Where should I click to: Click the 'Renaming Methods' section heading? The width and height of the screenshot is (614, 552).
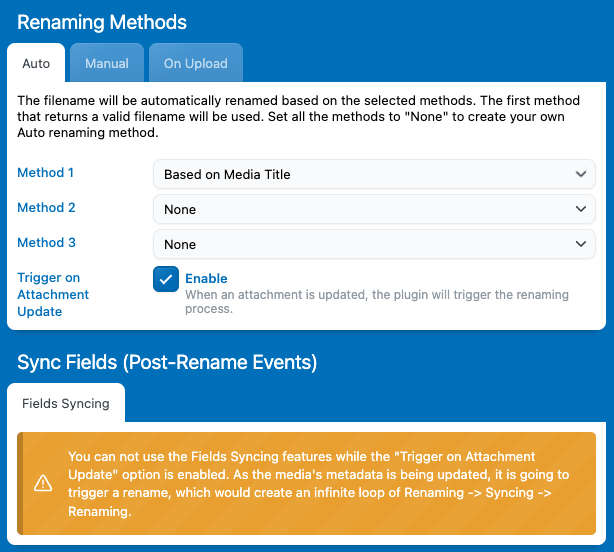pos(102,21)
